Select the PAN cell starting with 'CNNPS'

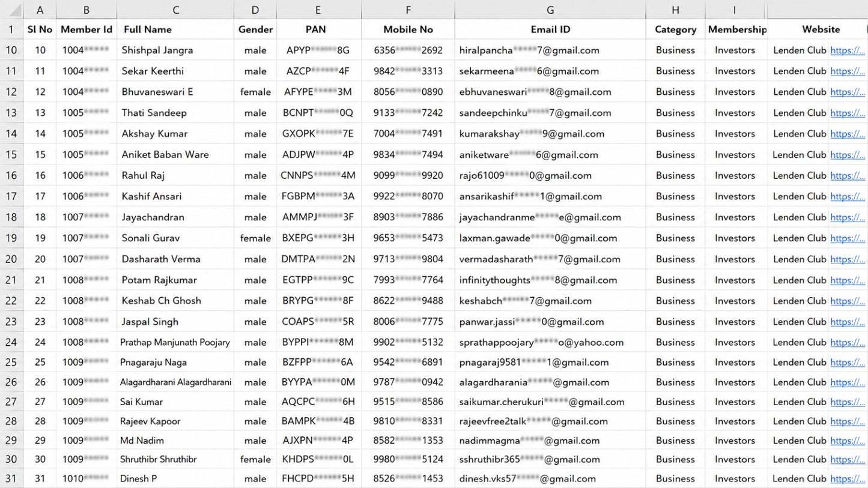pos(318,175)
